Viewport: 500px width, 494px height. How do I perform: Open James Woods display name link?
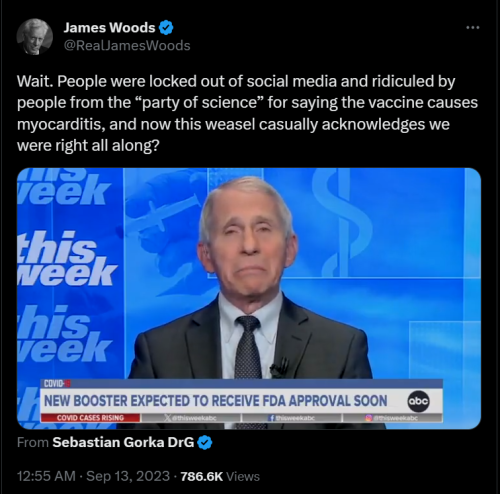(109, 28)
